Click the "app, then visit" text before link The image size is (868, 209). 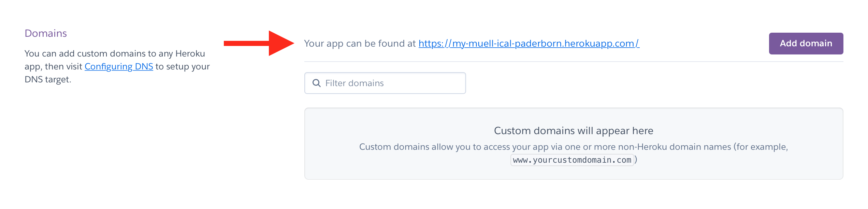pyautogui.click(x=53, y=66)
